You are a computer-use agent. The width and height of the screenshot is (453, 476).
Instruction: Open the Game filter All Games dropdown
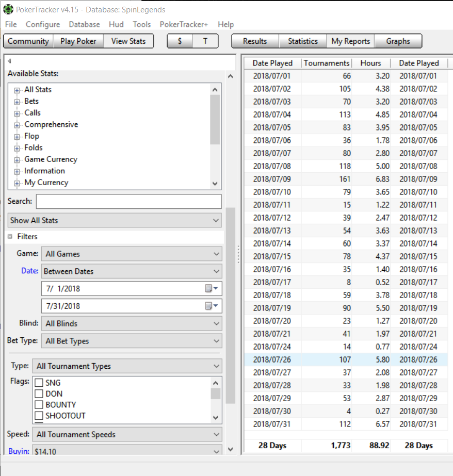point(132,254)
